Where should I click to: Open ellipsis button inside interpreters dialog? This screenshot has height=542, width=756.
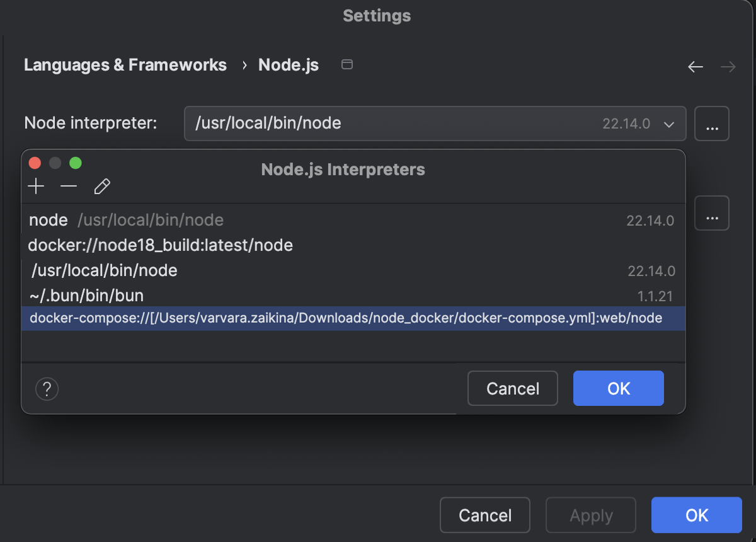click(x=711, y=213)
